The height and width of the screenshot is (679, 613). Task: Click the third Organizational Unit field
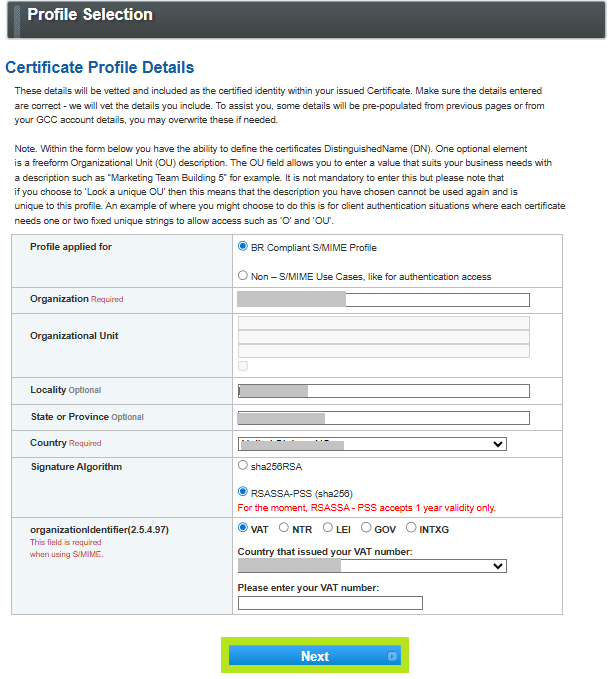point(383,351)
